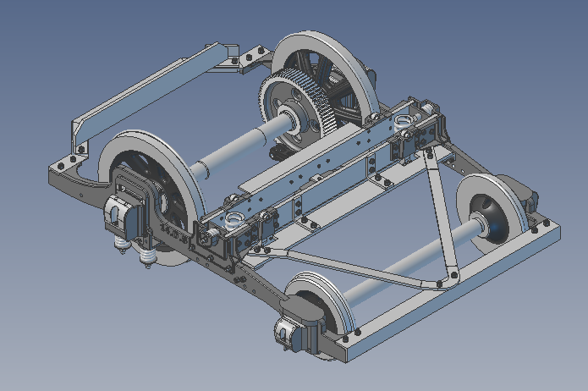Pick the embossed number on the side frame

[173, 233]
